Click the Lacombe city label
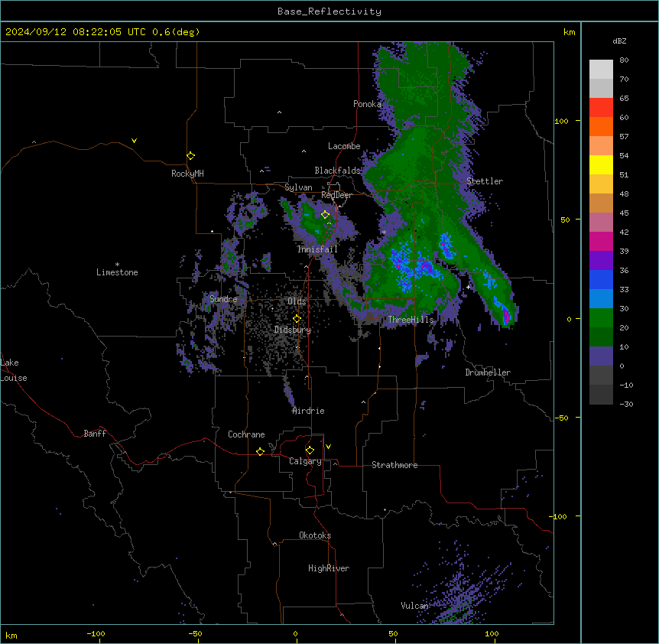Viewport: 659px width, 644px height. coord(344,146)
